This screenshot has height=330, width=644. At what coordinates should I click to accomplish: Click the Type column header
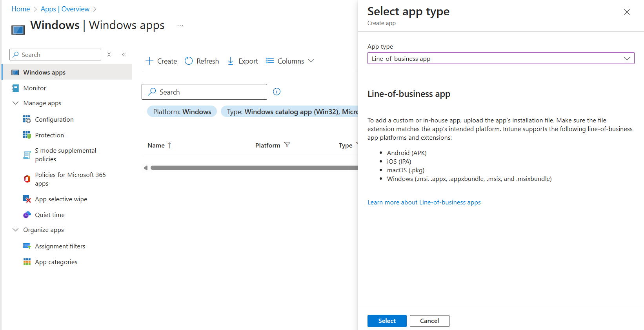click(346, 145)
